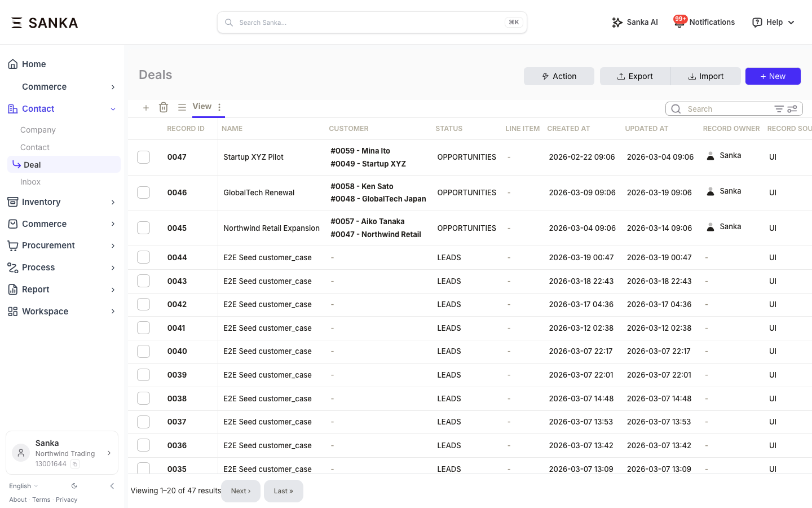Click the Help icon

pyautogui.click(x=757, y=22)
